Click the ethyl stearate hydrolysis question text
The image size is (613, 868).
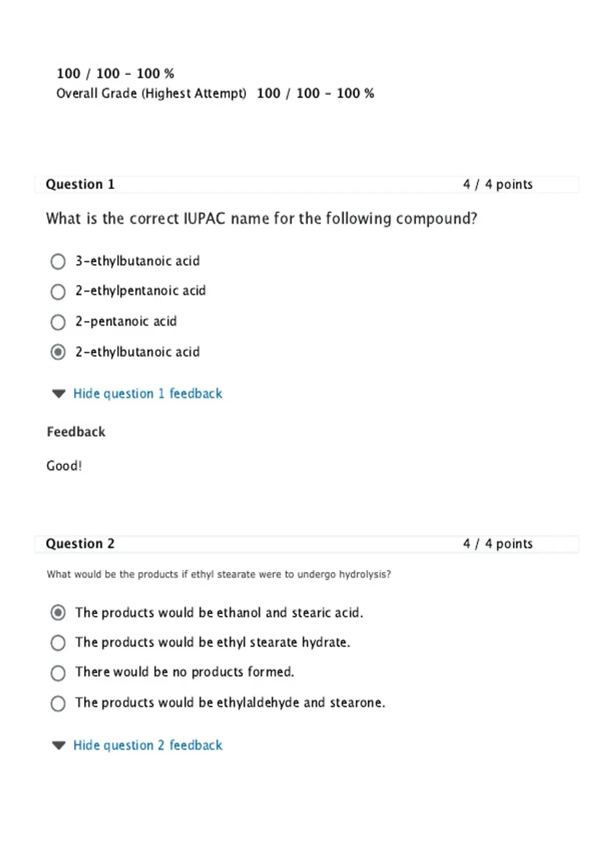tap(219, 574)
